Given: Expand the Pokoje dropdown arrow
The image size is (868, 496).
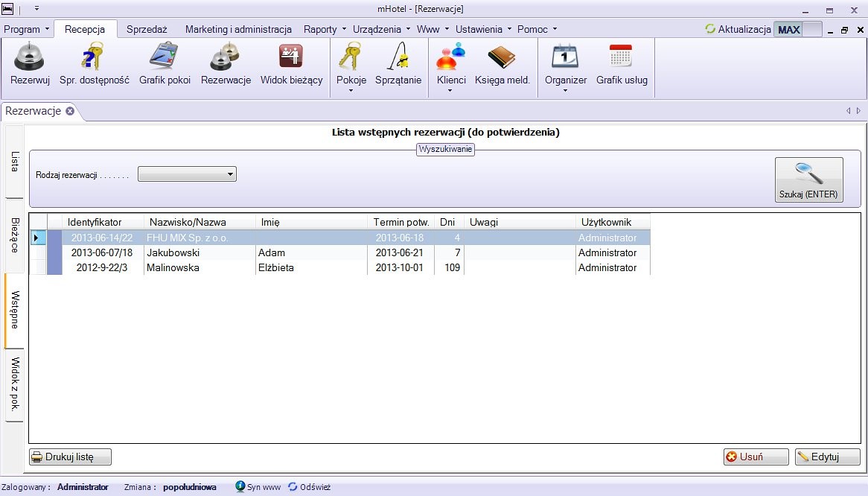Looking at the screenshot, I should pos(351,91).
